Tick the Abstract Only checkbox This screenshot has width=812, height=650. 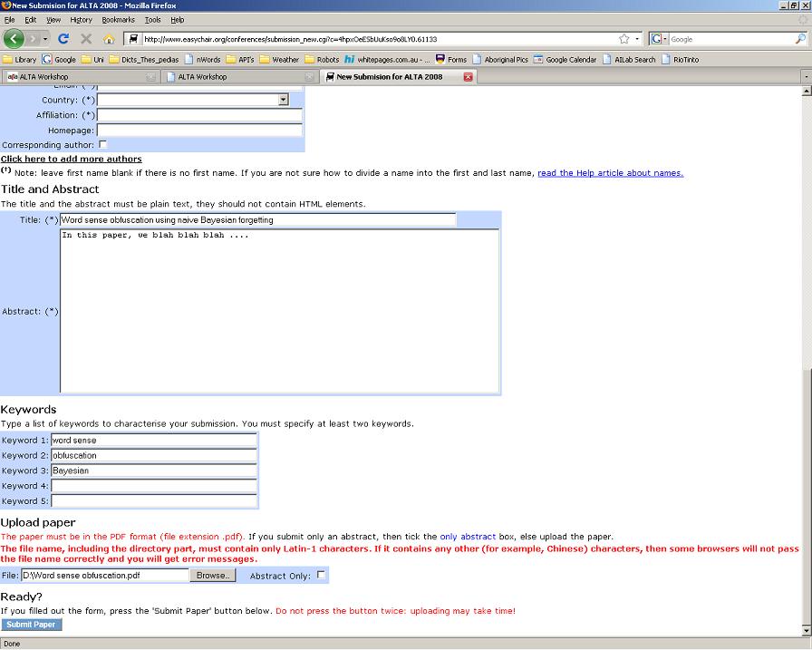click(x=321, y=575)
